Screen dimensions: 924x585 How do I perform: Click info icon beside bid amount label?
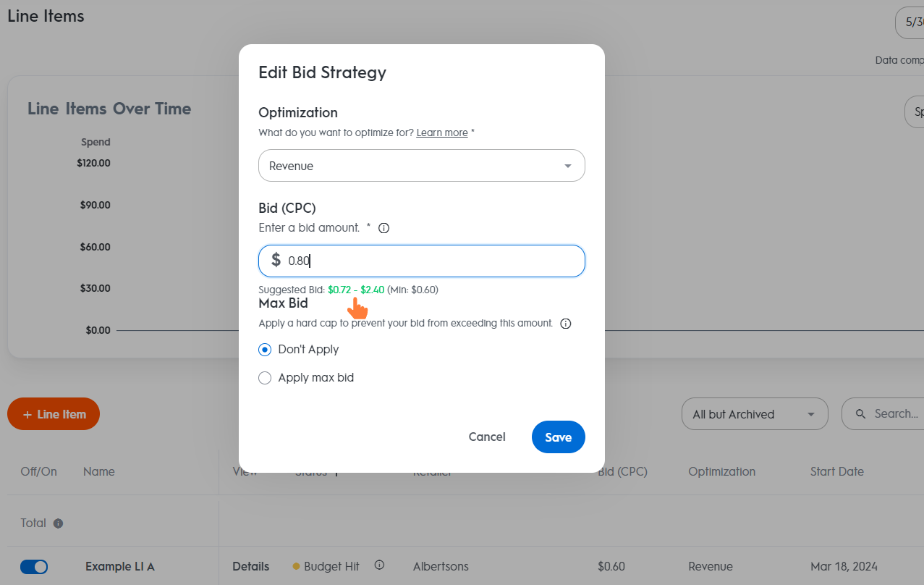click(x=384, y=228)
